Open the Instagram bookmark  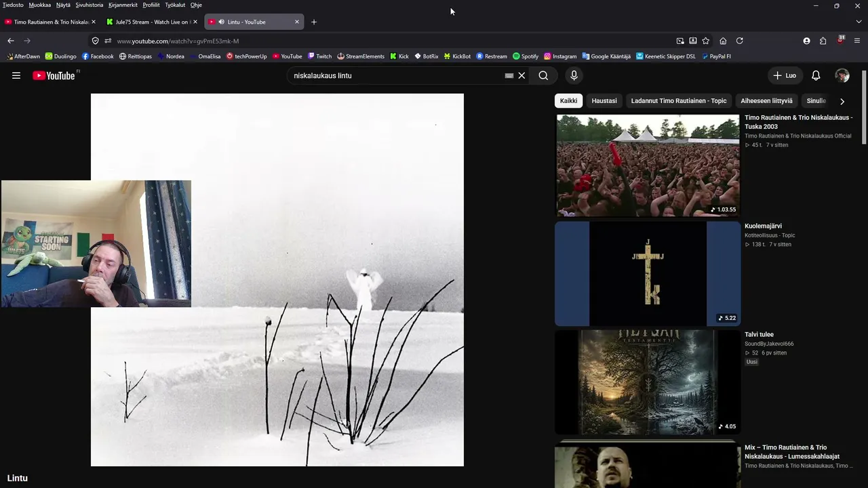click(x=560, y=56)
